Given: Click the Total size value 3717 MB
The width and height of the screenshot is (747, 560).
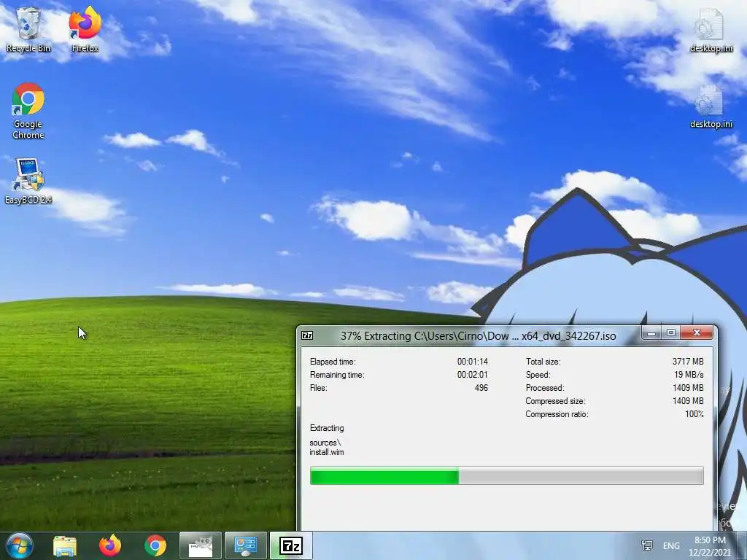Looking at the screenshot, I should tap(688, 362).
